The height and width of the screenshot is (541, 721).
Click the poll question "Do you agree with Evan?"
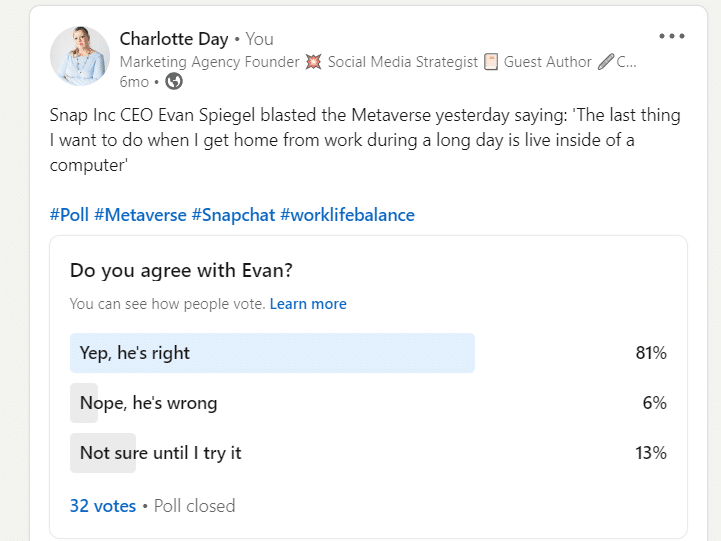click(x=182, y=271)
